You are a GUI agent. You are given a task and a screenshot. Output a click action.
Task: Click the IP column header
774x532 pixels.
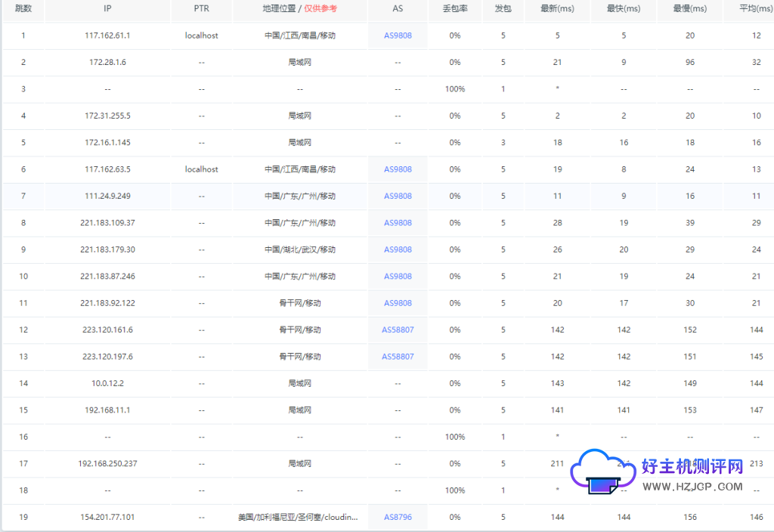click(x=107, y=9)
